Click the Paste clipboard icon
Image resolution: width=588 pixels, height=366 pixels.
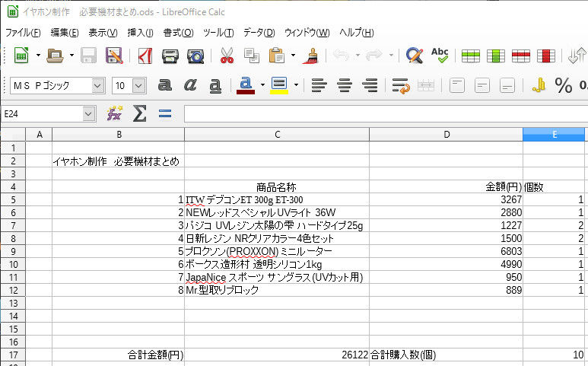point(277,56)
